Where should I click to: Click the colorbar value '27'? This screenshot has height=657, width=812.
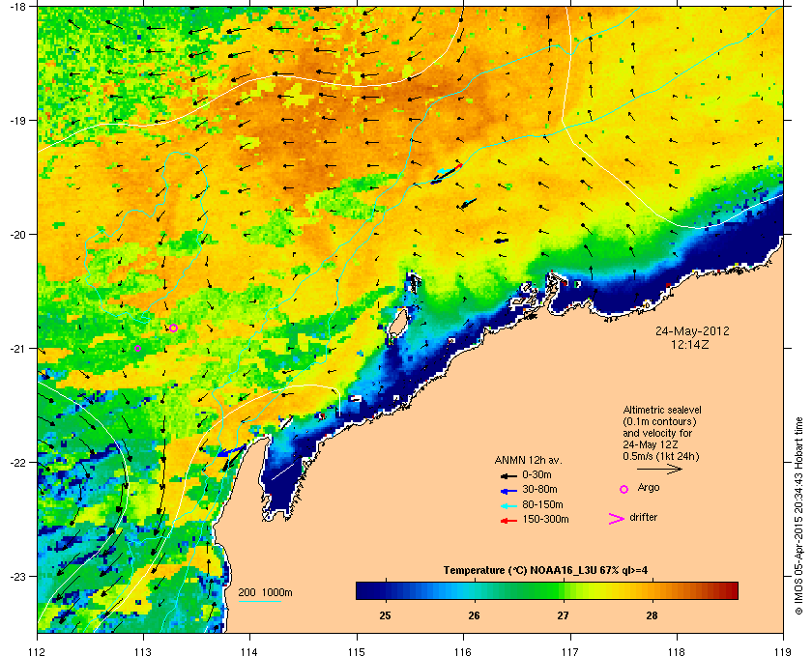coord(563,615)
